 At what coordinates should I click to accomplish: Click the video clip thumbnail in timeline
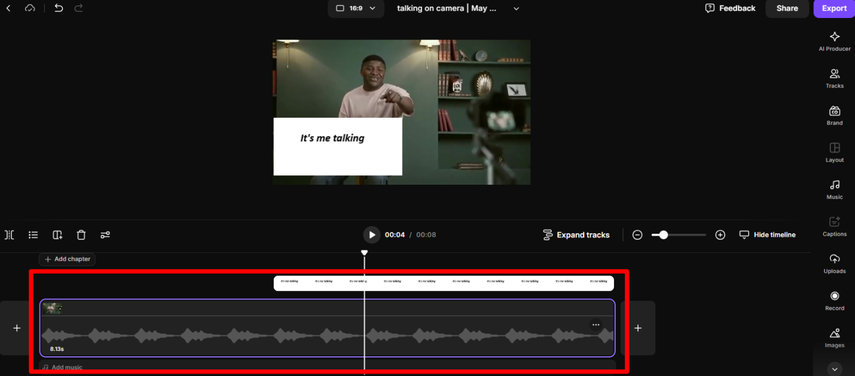(52, 308)
